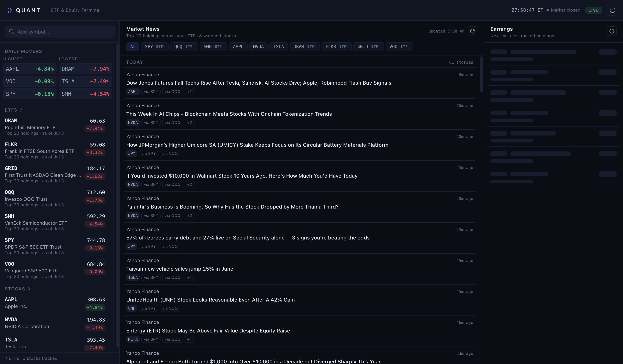Filter news by SMH ETF tab
This screenshot has width=623, height=364.
point(213,47)
